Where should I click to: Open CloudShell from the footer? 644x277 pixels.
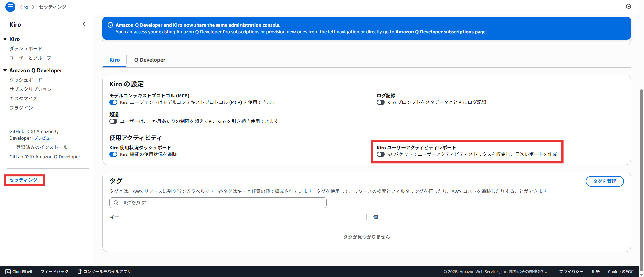(19, 271)
